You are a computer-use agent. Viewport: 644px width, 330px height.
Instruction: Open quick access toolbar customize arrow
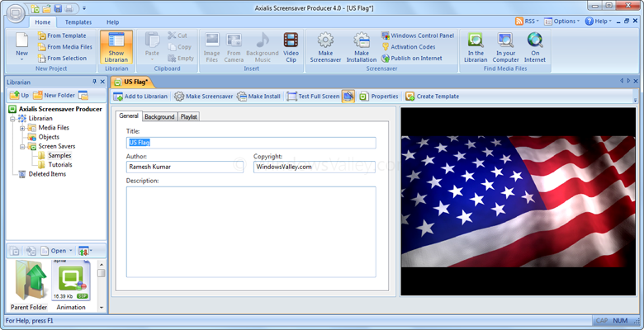[x=84, y=8]
